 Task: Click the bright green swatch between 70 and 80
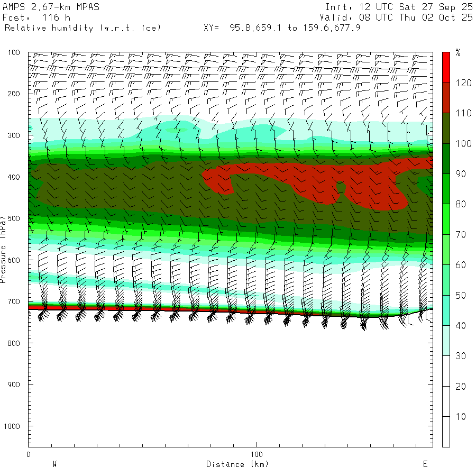446,219
